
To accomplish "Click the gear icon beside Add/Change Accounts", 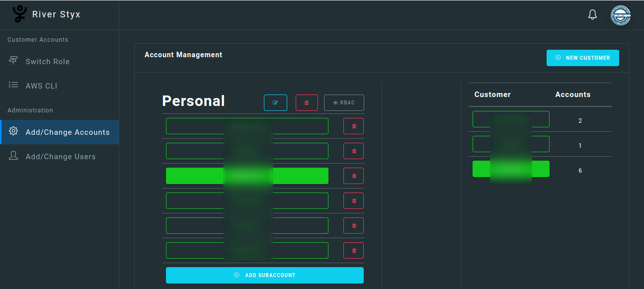I will pyautogui.click(x=14, y=132).
